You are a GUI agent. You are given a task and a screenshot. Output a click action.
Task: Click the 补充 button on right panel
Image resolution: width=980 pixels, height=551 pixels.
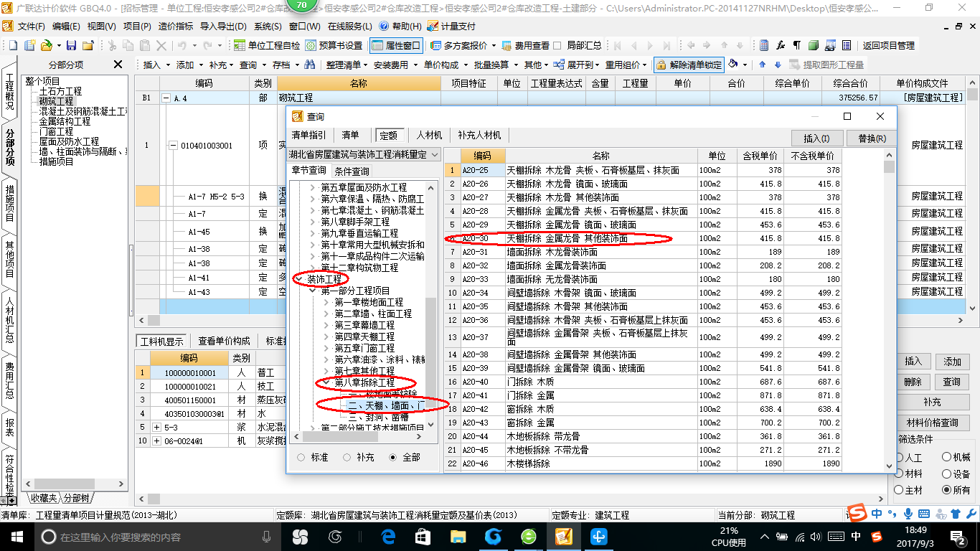coord(932,402)
